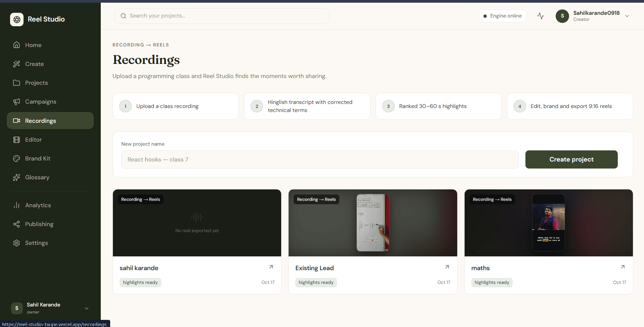Image resolution: width=644 pixels, height=327 pixels.
Task: Open Brand Kit from sidebar
Action: pos(50,158)
